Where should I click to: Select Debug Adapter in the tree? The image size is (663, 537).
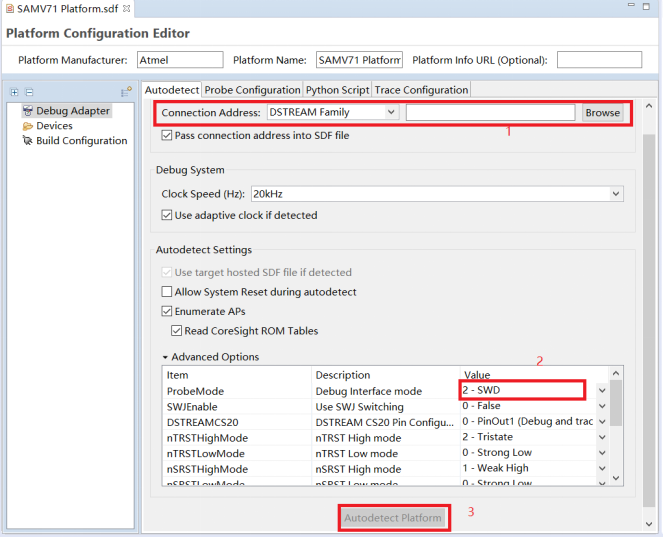pyautogui.click(x=72, y=111)
